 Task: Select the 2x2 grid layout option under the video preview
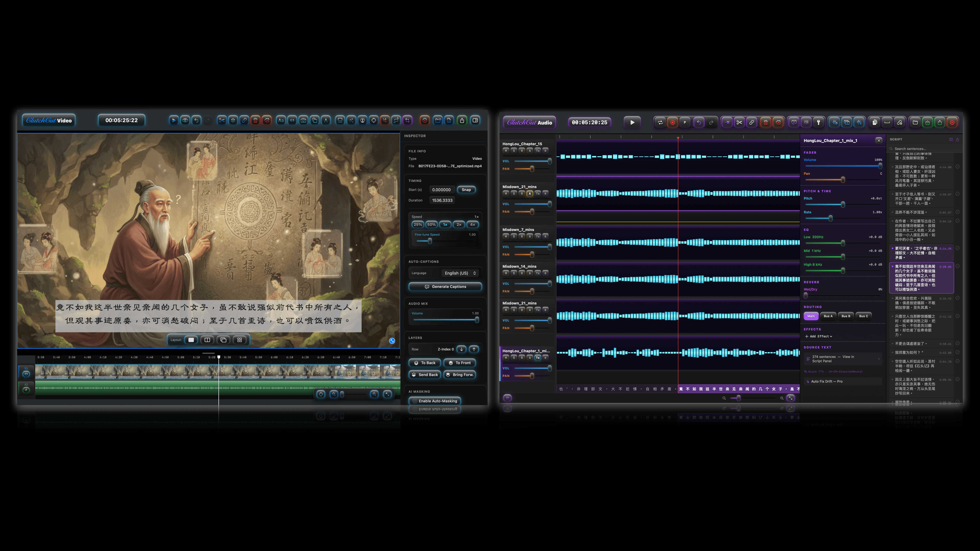point(239,340)
